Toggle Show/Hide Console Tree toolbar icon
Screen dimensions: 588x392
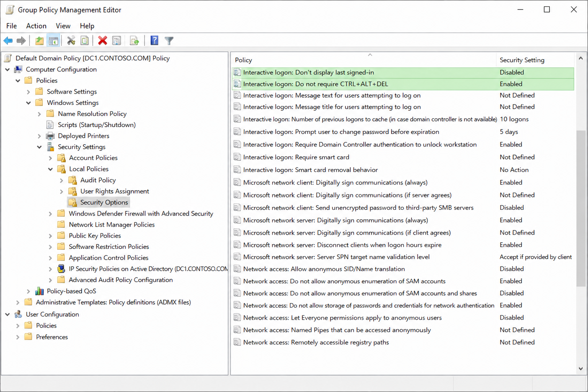[x=54, y=41]
